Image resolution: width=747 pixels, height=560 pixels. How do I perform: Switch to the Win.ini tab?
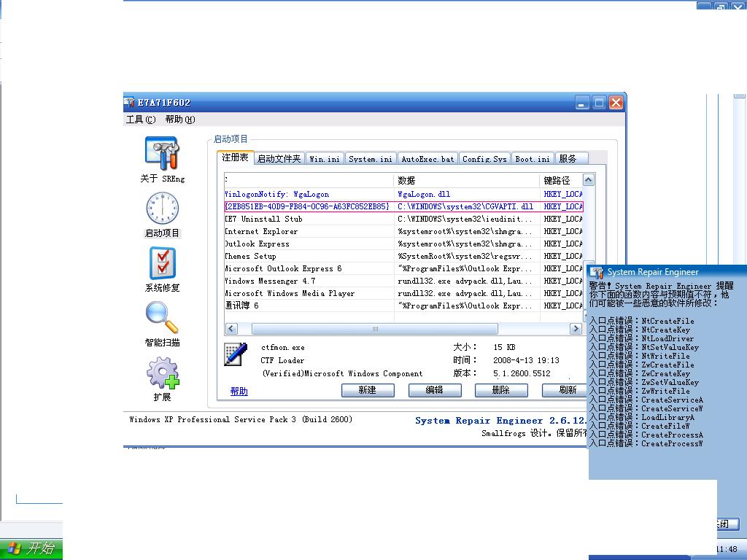(325, 158)
